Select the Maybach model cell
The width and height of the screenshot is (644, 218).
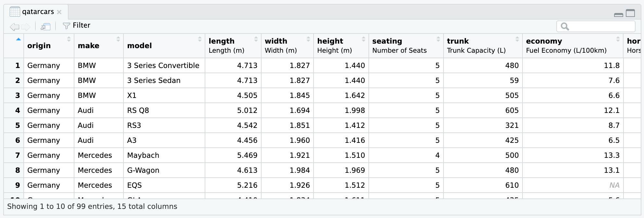coord(143,155)
